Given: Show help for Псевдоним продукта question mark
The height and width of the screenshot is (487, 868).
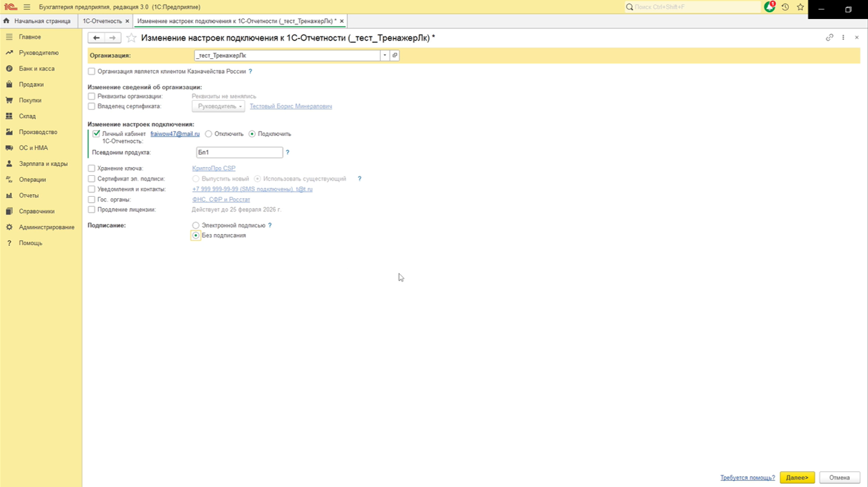Looking at the screenshot, I should [288, 152].
